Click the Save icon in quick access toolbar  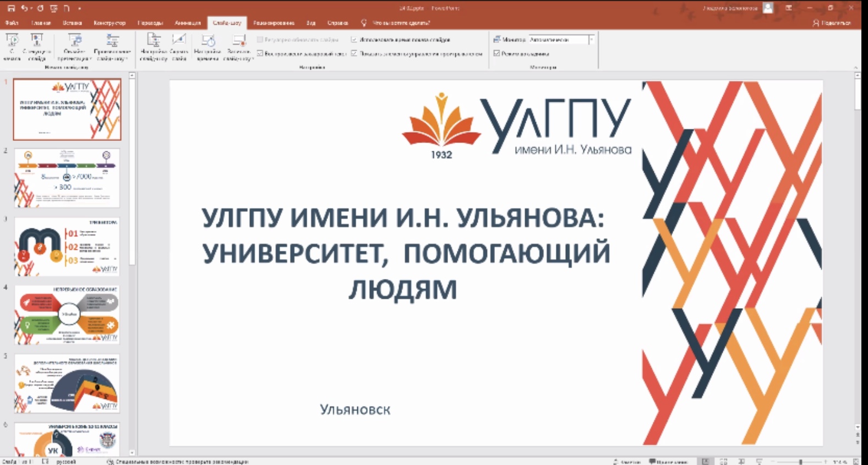(x=11, y=8)
